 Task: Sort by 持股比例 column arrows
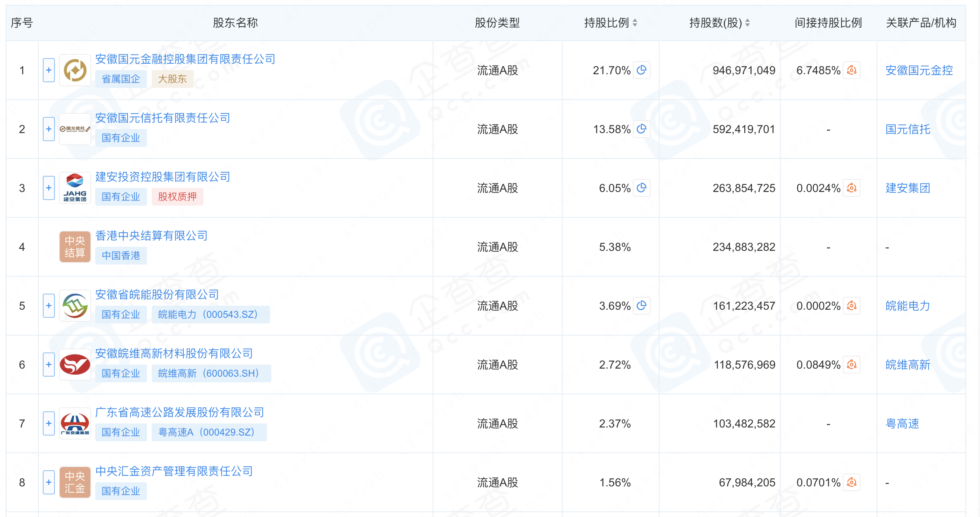[635, 23]
